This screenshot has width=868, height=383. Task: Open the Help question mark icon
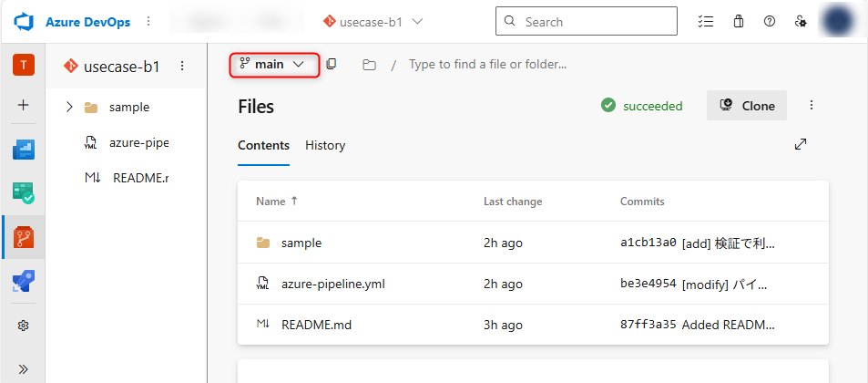click(769, 22)
